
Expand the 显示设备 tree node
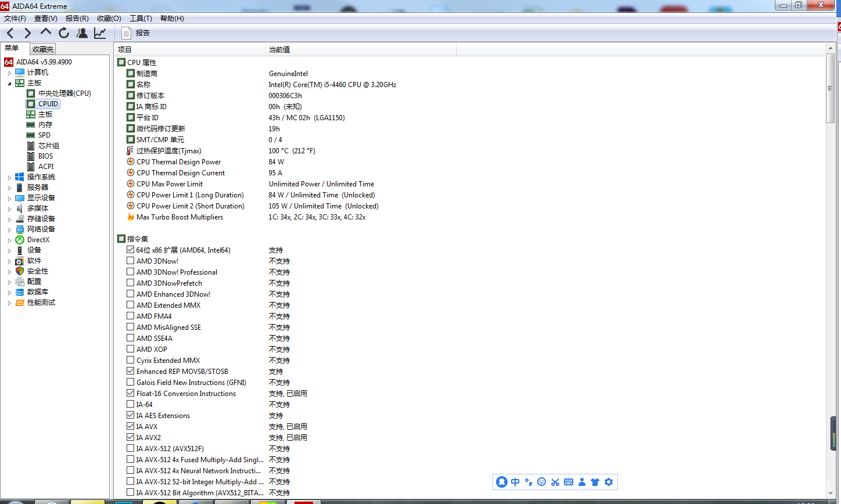coord(9,199)
